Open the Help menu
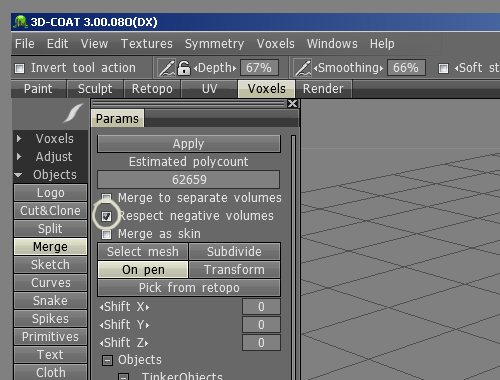Image resolution: width=500 pixels, height=380 pixels. (382, 44)
